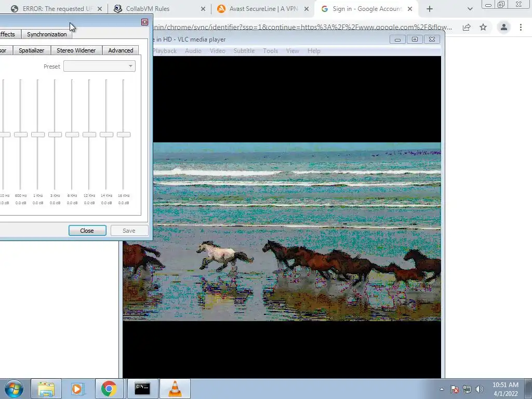Minimize the VLC media player window
This screenshot has width=532, height=399.
[397, 39]
